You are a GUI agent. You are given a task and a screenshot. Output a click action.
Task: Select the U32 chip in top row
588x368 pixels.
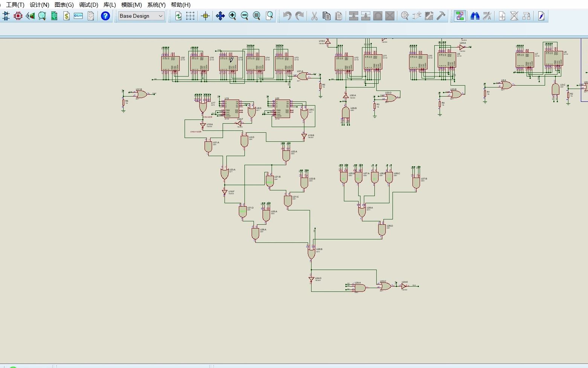click(x=170, y=63)
